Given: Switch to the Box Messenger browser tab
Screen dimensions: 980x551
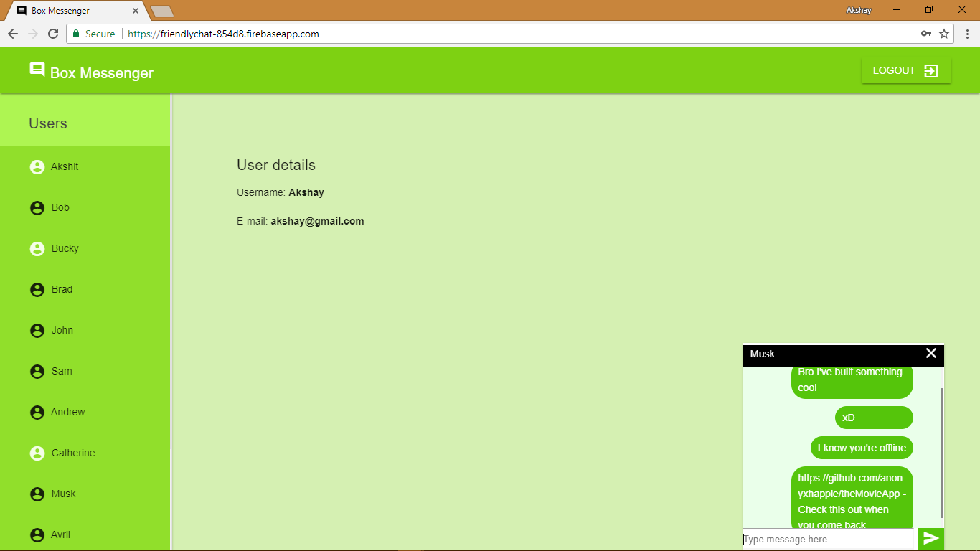Looking at the screenshot, I should (75, 11).
